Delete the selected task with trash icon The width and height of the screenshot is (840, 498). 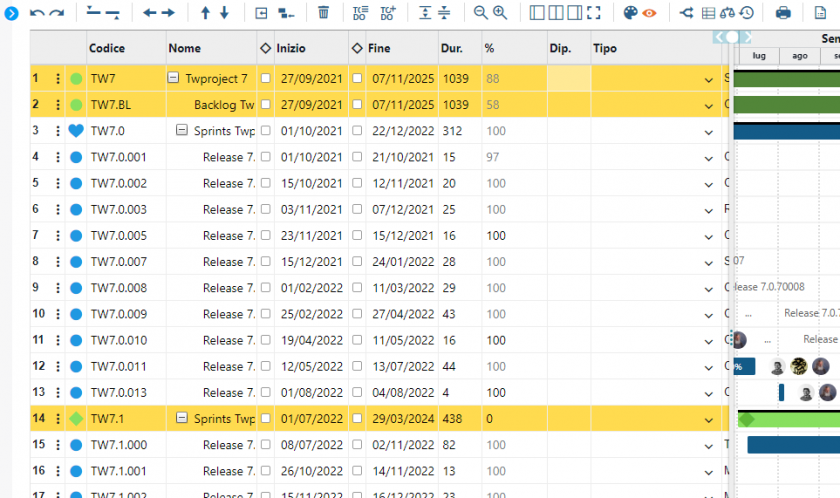(323, 13)
